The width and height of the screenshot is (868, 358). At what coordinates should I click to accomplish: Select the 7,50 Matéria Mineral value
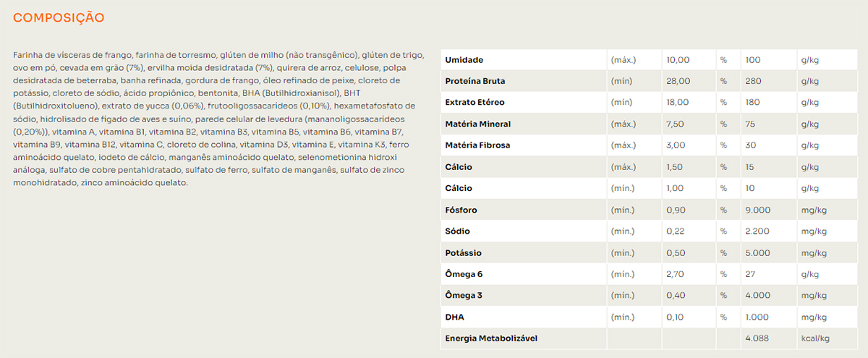point(676,124)
